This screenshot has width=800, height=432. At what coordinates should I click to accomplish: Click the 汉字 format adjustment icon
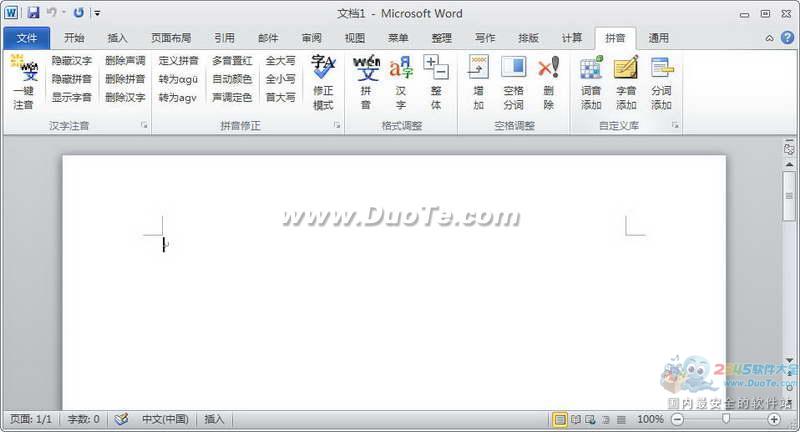pyautogui.click(x=401, y=80)
